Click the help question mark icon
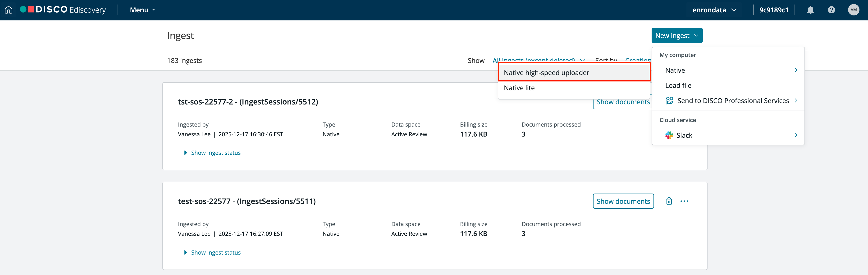Screen dimensions: 868x275 pos(831,10)
